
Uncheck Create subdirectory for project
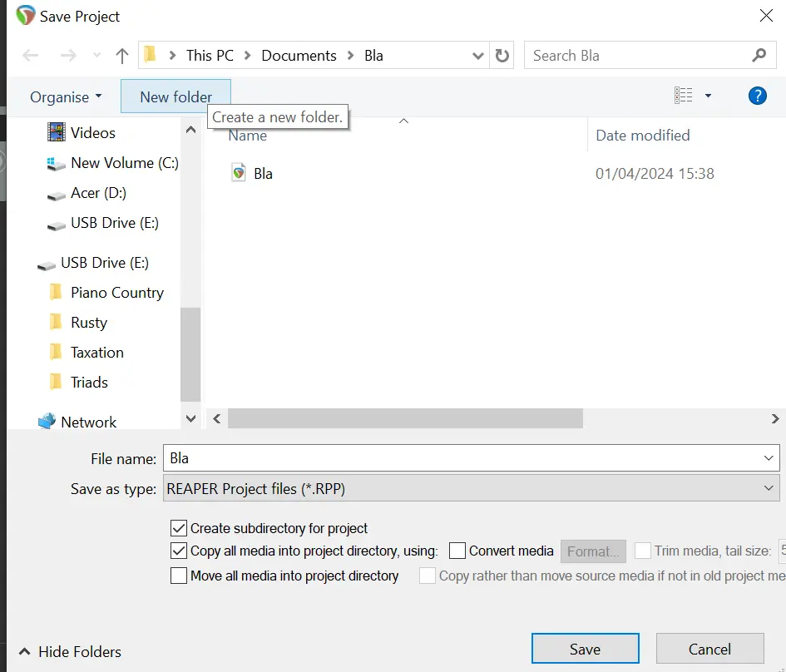(x=179, y=528)
